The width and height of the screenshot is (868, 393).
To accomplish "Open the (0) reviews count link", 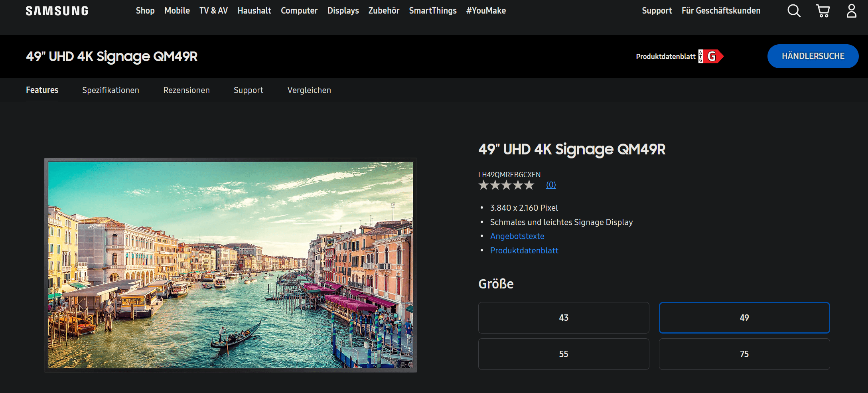I will coord(551,185).
